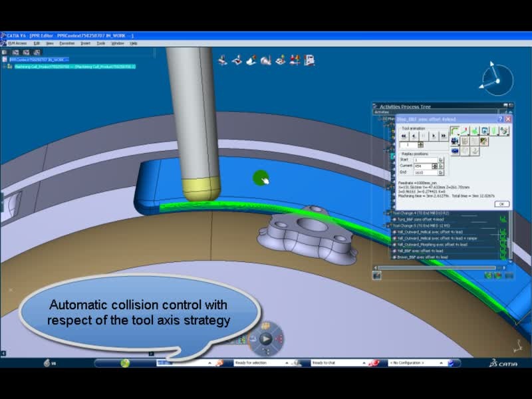Click the play button on circular player
532x399 pixels.
(x=265, y=338)
